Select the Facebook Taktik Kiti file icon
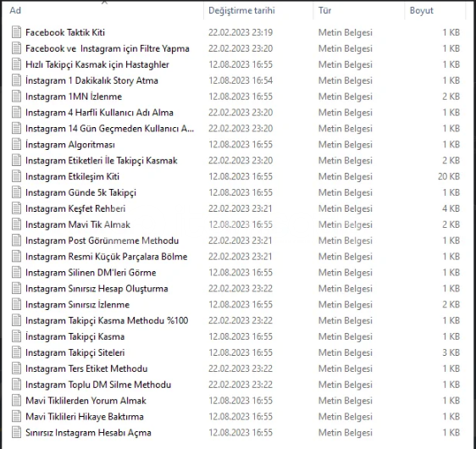 pyautogui.click(x=16, y=32)
